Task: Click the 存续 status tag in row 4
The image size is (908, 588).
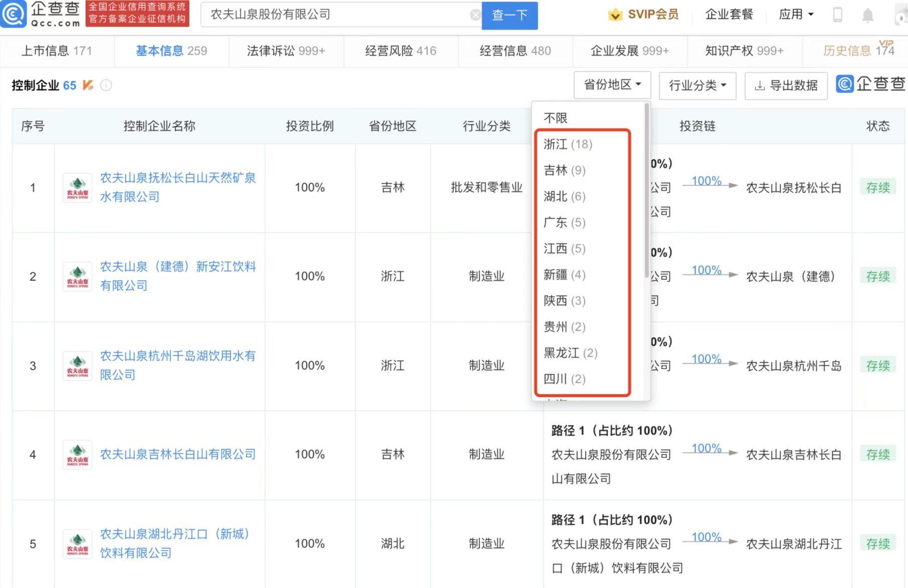Action: point(878,455)
